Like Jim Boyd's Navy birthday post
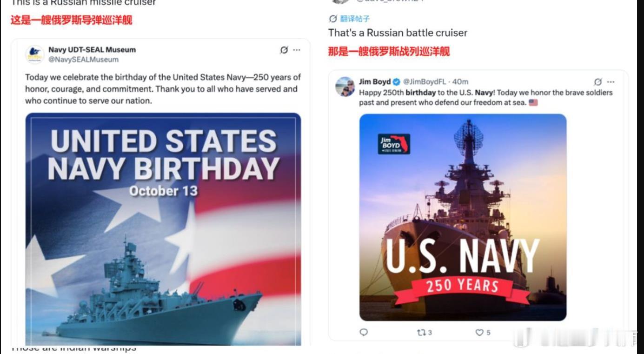The height and width of the screenshot is (354, 644). coord(479,332)
